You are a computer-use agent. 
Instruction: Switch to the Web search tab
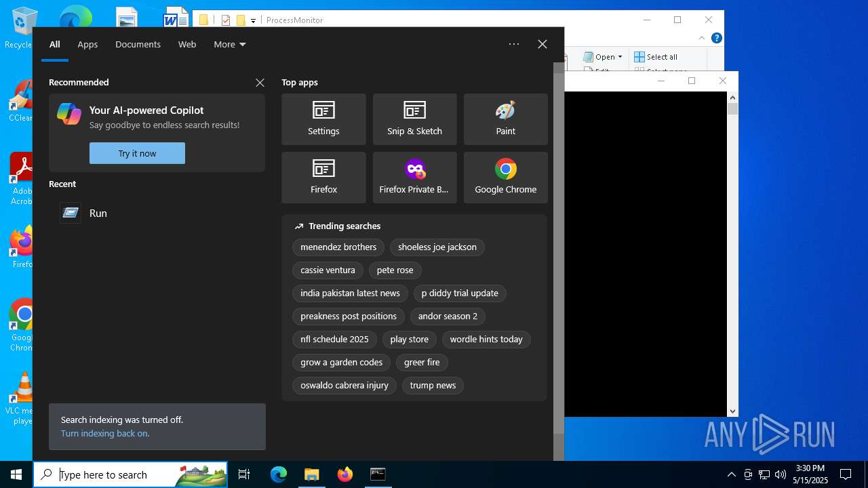pyautogui.click(x=187, y=45)
